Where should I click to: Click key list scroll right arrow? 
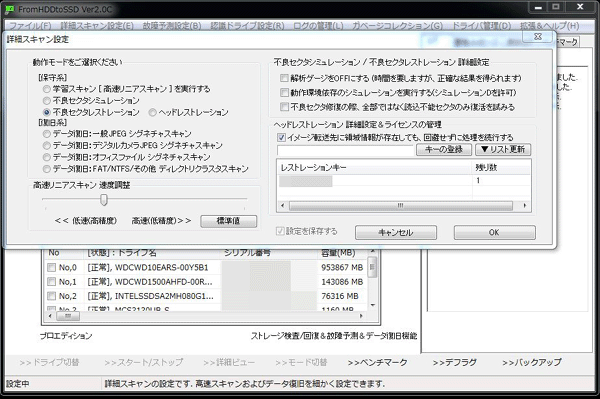tap(525, 206)
